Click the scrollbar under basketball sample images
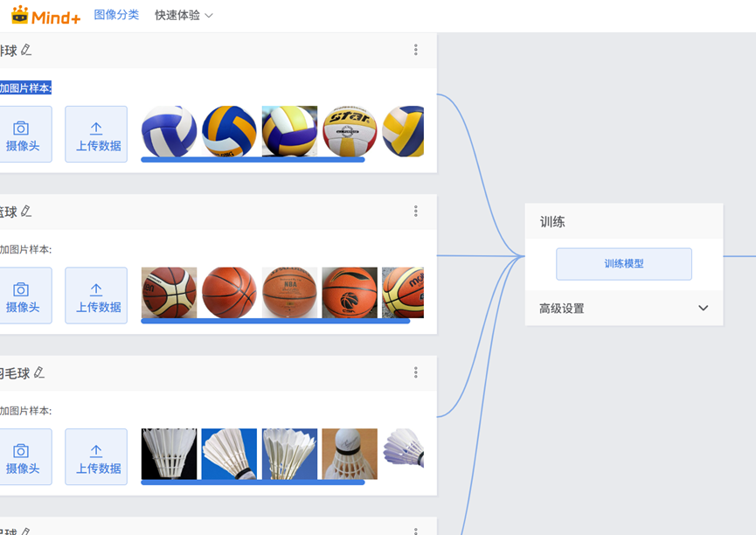This screenshot has width=756, height=535. (x=275, y=321)
